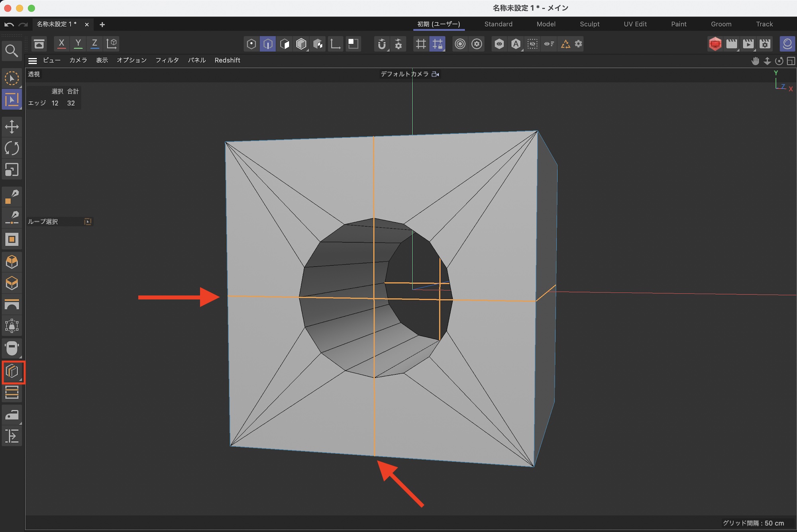Switch to Polygons mode icon
797x532 pixels.
tap(285, 44)
